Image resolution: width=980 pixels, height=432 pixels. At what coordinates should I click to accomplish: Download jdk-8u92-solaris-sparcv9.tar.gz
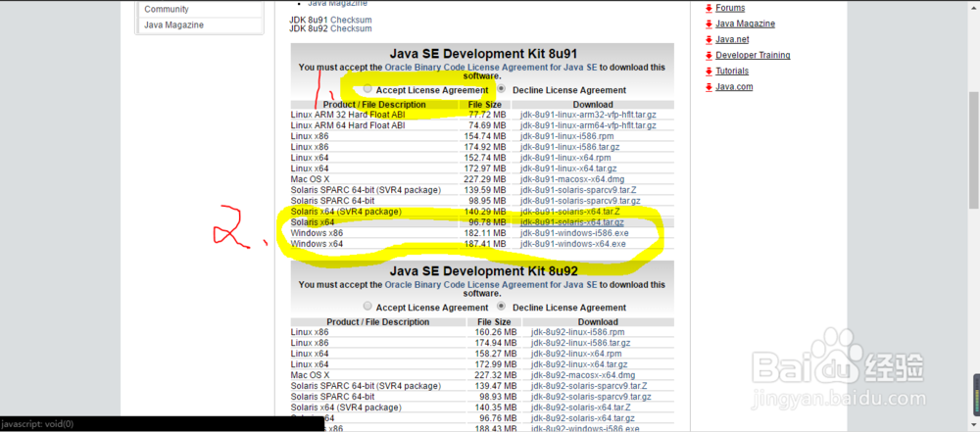point(591,397)
